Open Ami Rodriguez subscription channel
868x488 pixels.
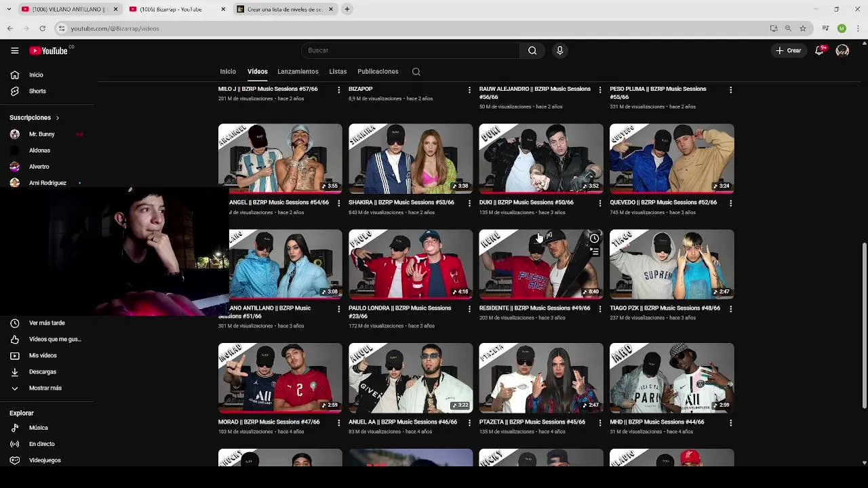coord(46,183)
